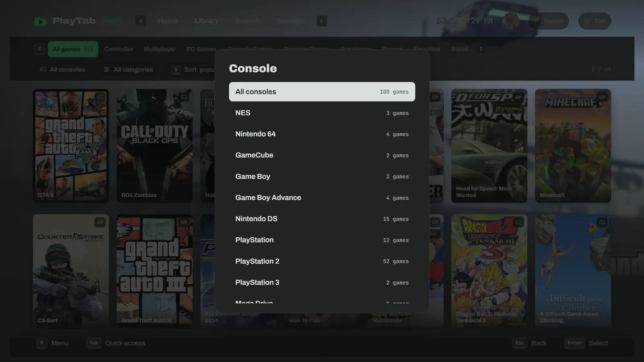The image size is (644, 362).
Task: Click the Console dialog title
Action: [253, 68]
